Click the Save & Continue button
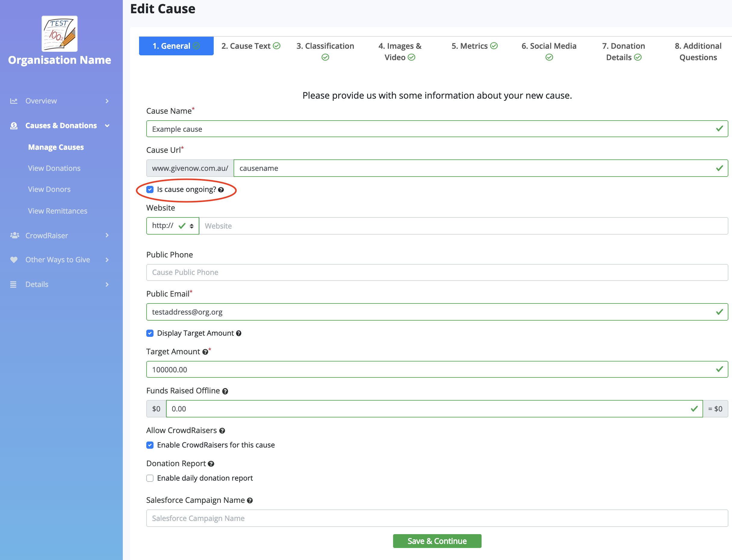The height and width of the screenshot is (560, 732). point(437,541)
